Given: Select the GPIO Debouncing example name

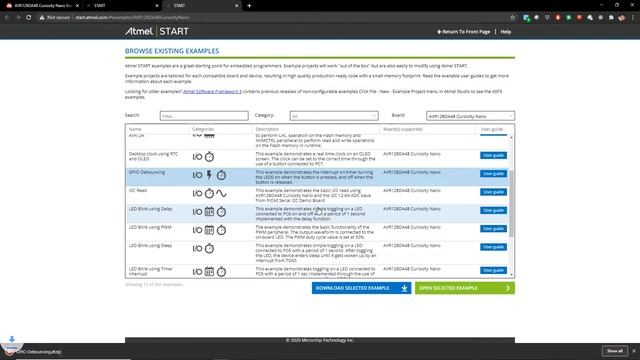Looking at the screenshot, I should (x=147, y=172).
